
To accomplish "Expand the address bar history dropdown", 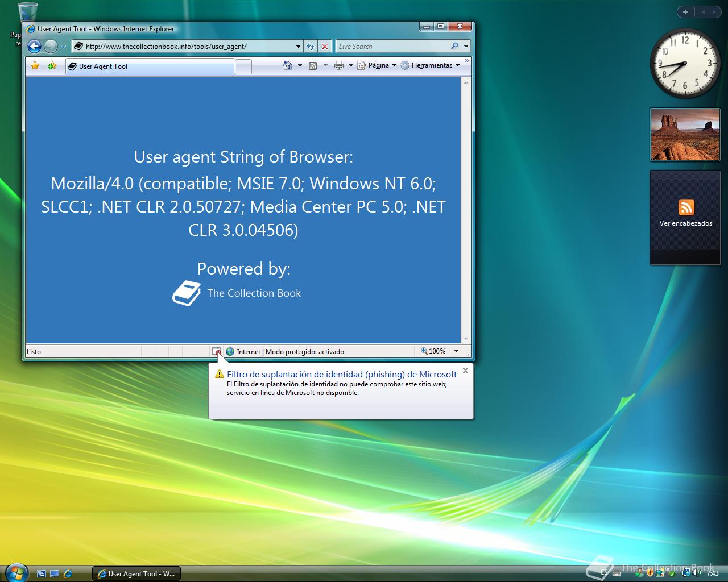I will coord(298,47).
